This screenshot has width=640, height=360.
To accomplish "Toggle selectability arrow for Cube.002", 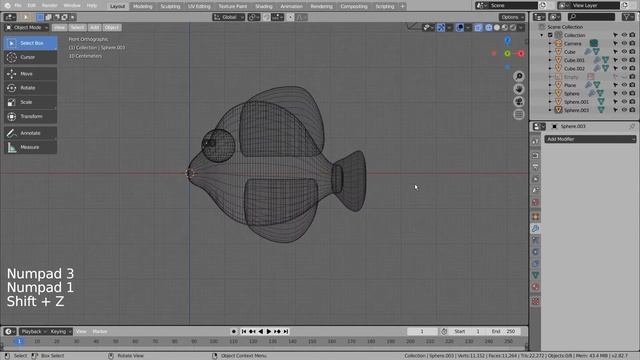I will point(616,68).
